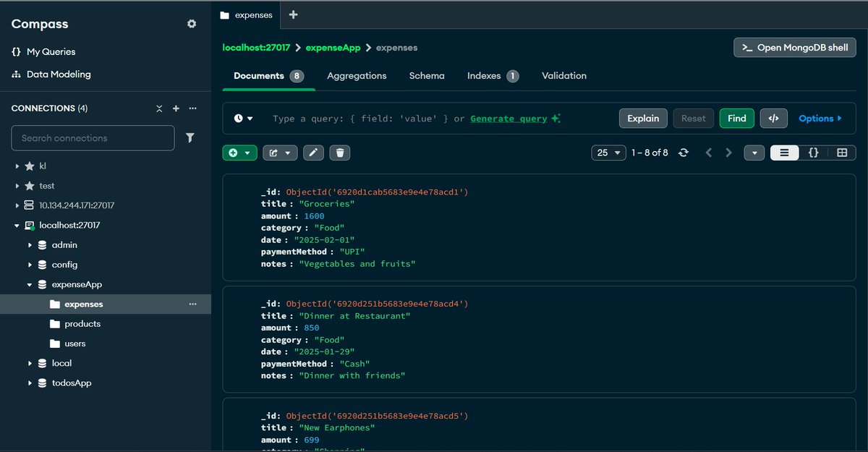Refresh the documents list
Image resolution: width=868 pixels, height=452 pixels.
pos(684,153)
